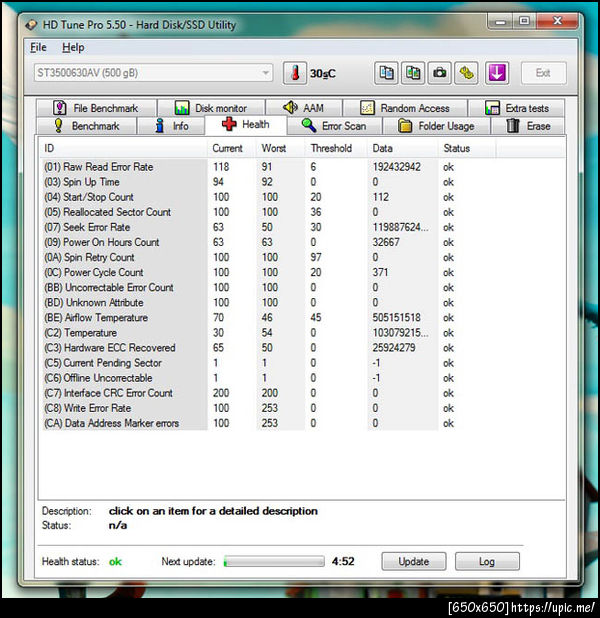Click the Current column header
The image size is (600, 618).
232,148
